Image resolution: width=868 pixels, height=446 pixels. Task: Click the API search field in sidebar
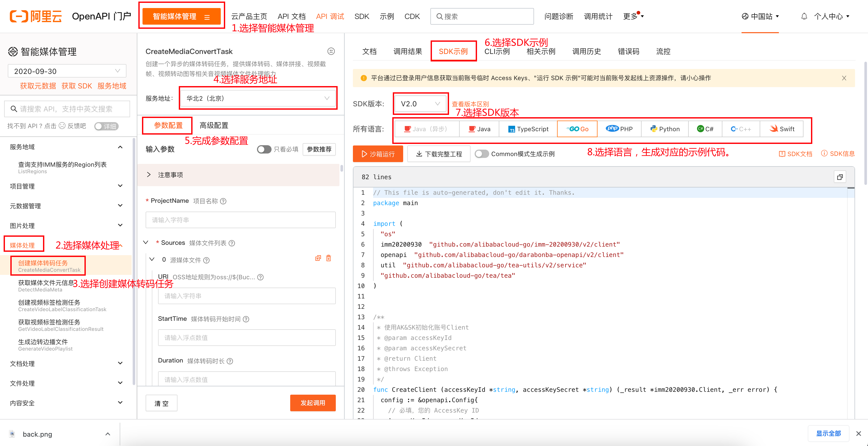pyautogui.click(x=67, y=109)
